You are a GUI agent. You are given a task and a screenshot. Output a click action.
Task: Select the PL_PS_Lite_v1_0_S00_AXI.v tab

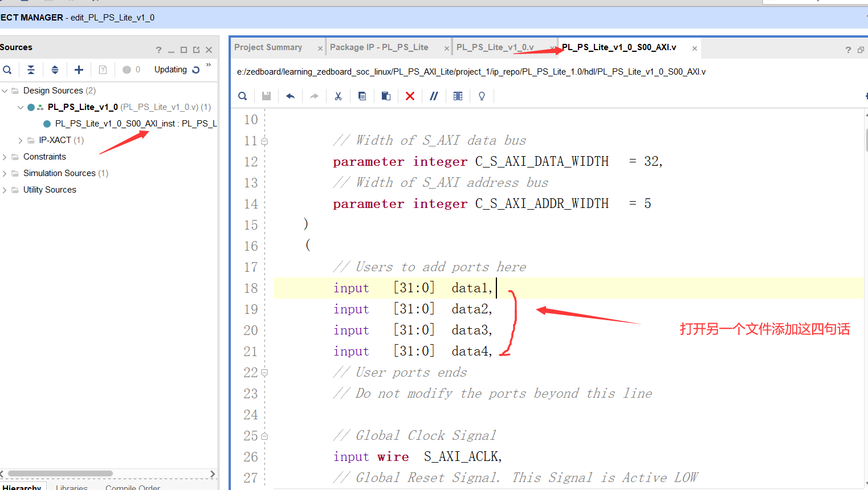[x=619, y=47]
